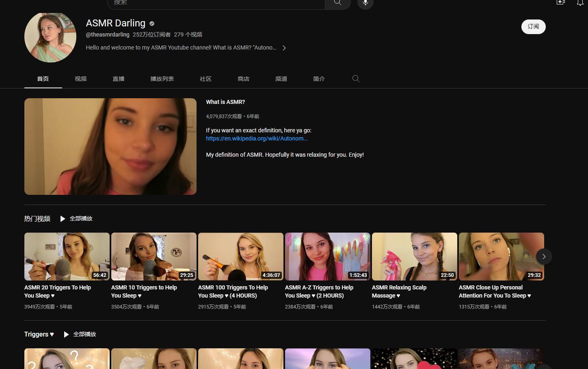The image size is (588, 369).
Task: Open the 热门视频 section heading
Action: [x=37, y=219]
